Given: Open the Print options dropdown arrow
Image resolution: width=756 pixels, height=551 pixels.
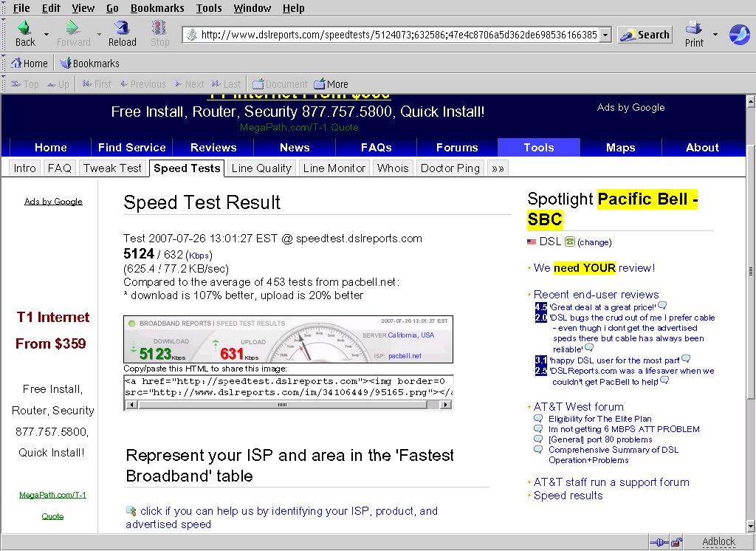Looking at the screenshot, I should coord(715,35).
